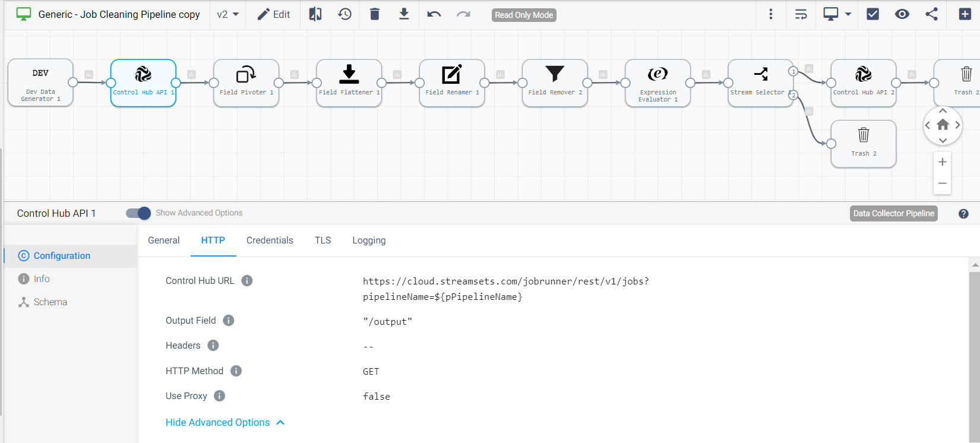Switch to the Logging tab
This screenshot has height=443, width=980.
[x=369, y=241]
